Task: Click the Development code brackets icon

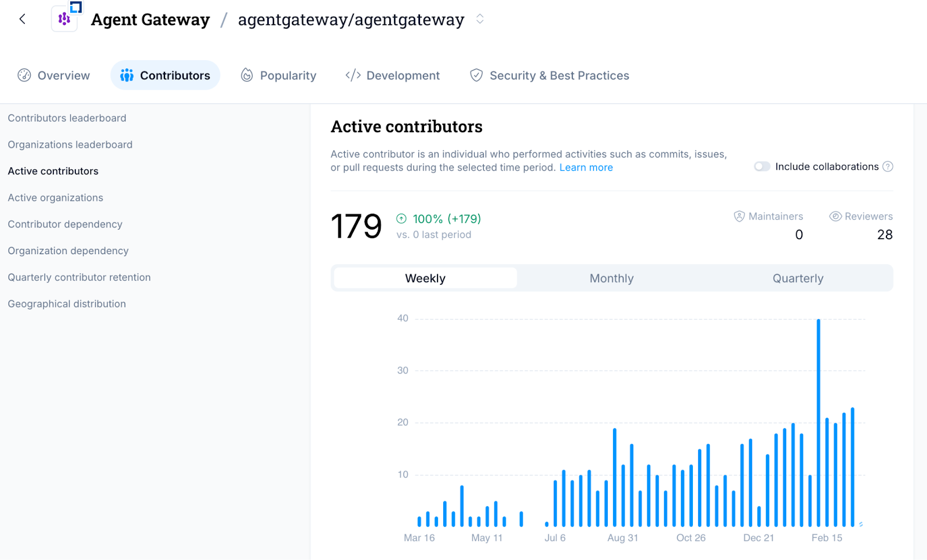Action: click(353, 75)
